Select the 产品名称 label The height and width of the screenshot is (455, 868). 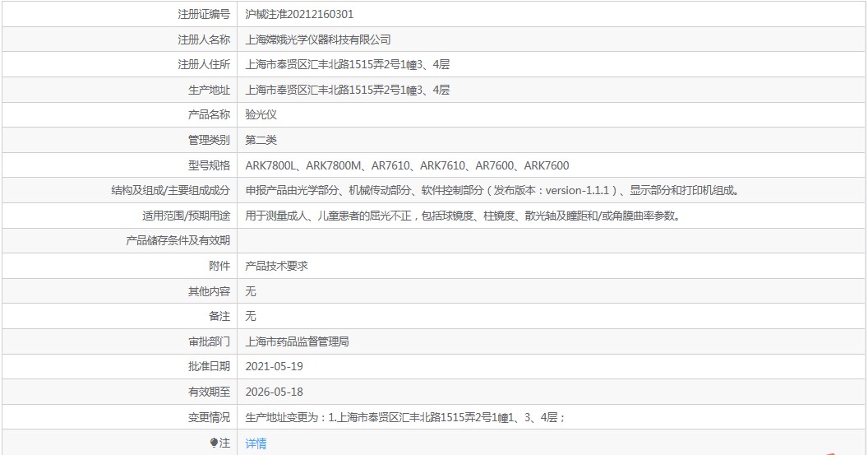[x=210, y=114]
